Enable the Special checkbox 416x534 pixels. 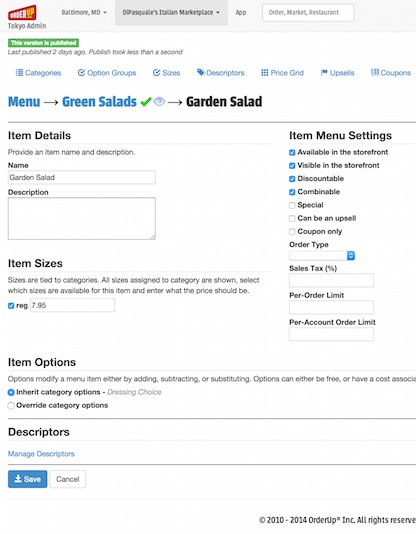pos(292,205)
